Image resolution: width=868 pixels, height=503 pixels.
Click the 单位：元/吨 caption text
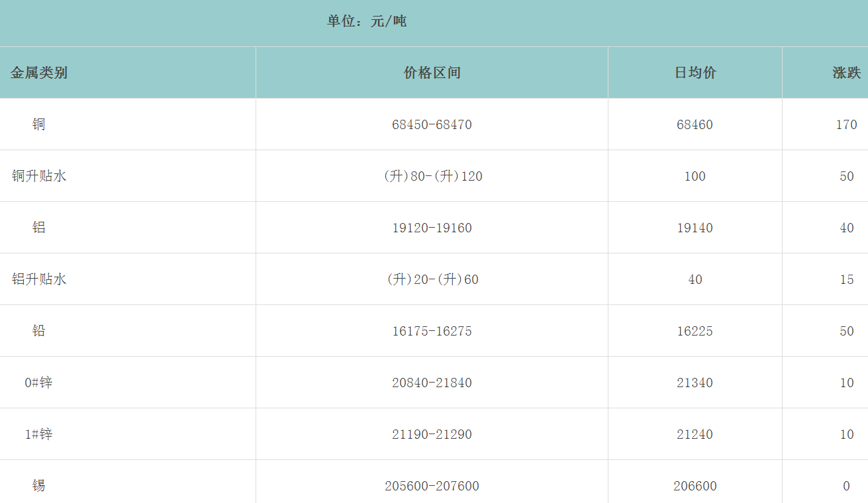(367, 21)
